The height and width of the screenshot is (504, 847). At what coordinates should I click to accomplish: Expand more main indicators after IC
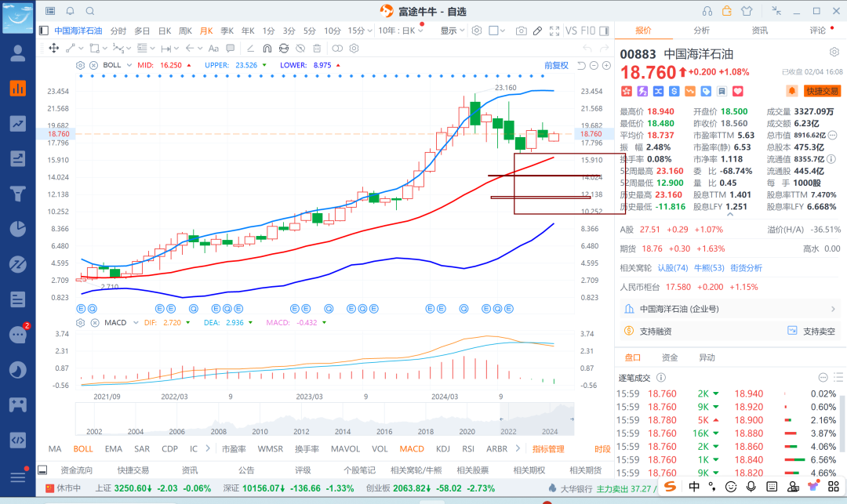click(208, 448)
